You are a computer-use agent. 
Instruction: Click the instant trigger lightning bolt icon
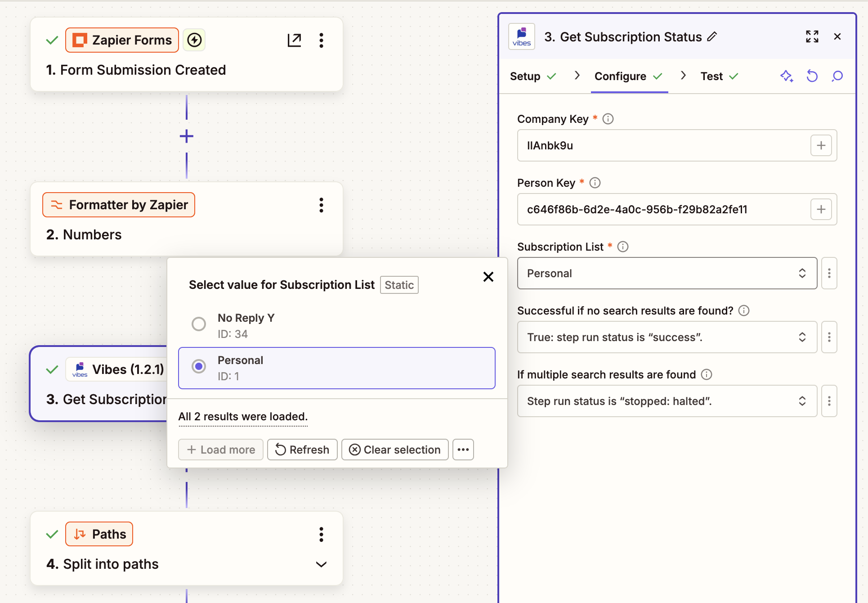[x=194, y=40]
